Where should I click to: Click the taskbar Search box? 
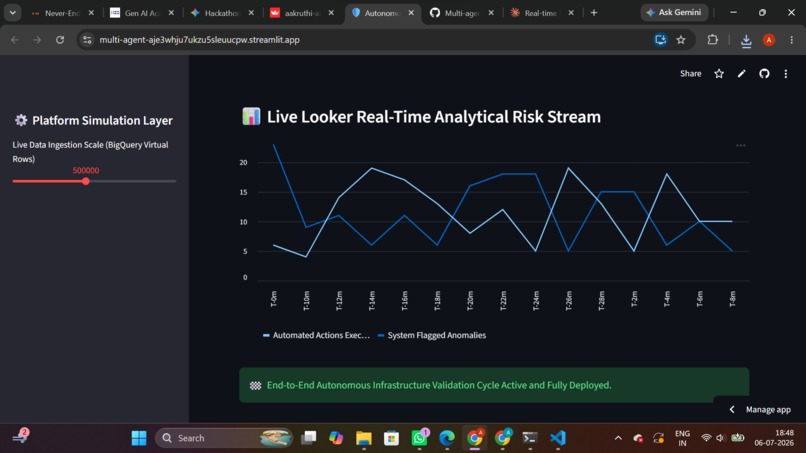(224, 438)
